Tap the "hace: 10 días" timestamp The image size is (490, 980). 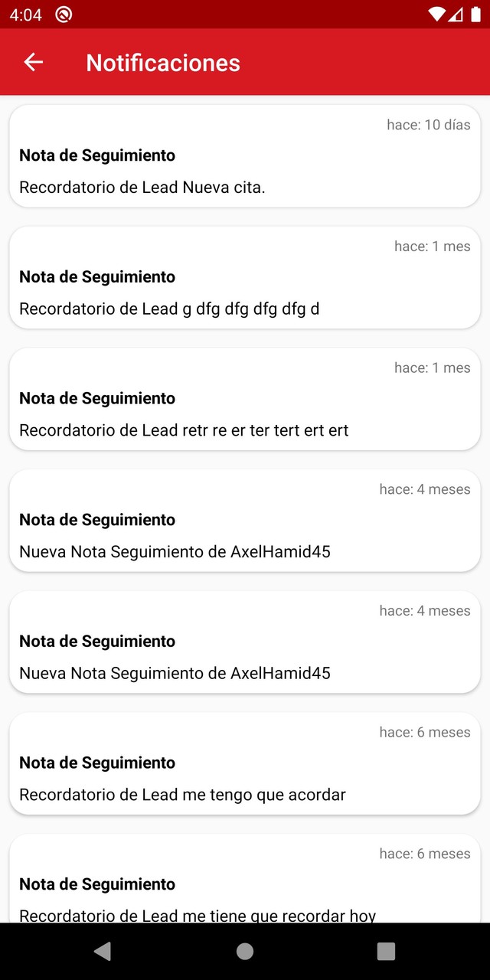click(428, 125)
